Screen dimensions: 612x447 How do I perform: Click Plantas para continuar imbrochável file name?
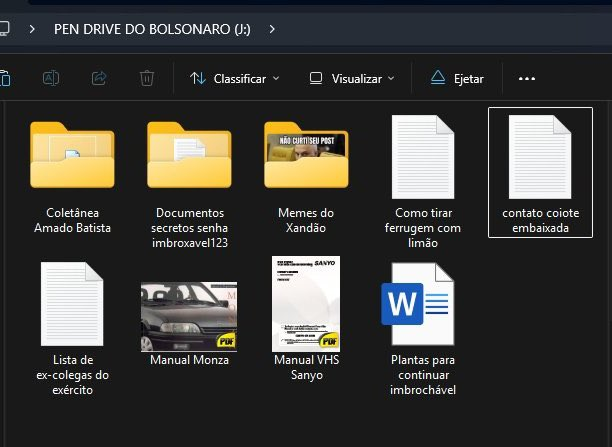(423, 374)
